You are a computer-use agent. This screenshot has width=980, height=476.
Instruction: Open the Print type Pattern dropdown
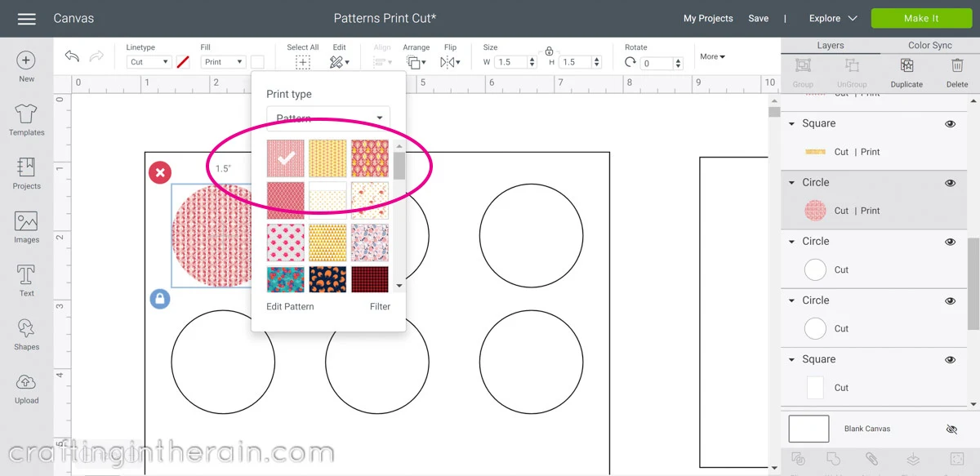(328, 118)
